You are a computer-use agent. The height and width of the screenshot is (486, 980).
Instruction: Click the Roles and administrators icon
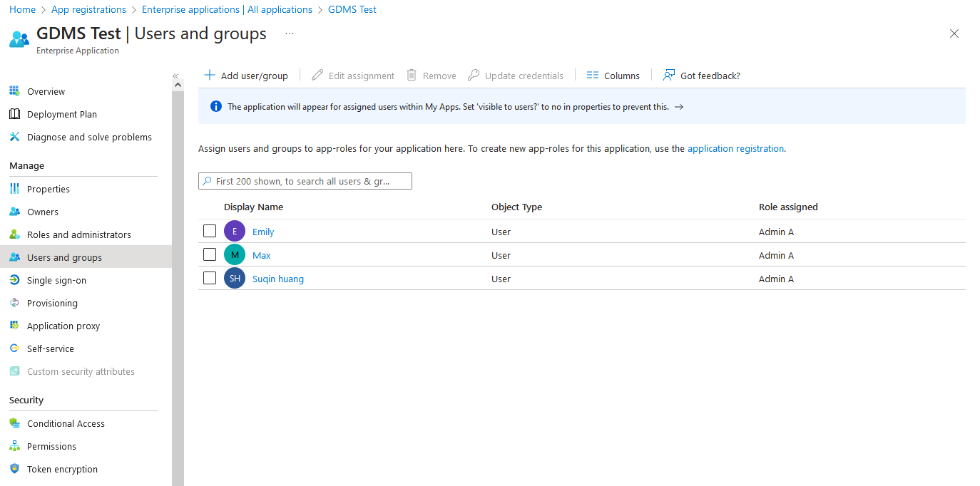point(14,234)
